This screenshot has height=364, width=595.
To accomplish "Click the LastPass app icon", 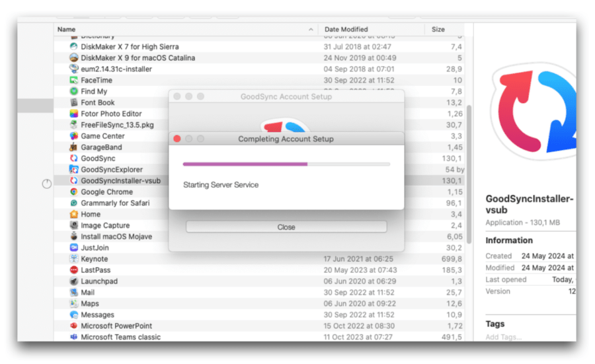I will pyautogui.click(x=73, y=270).
